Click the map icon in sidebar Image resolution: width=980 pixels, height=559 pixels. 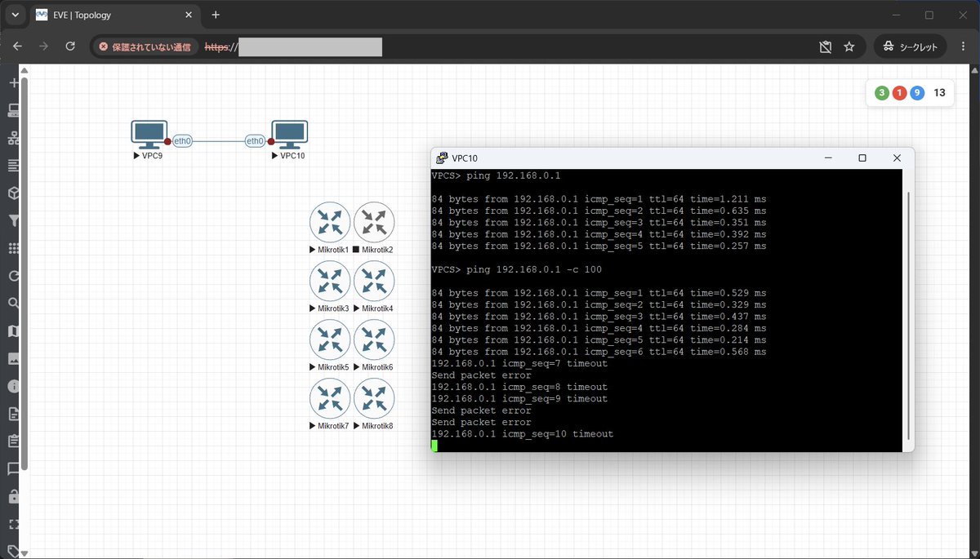coord(13,331)
